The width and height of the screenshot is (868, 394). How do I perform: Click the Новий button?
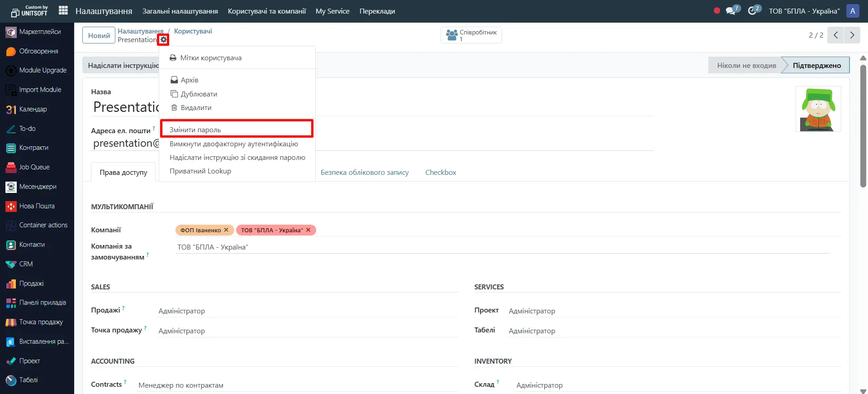99,35
